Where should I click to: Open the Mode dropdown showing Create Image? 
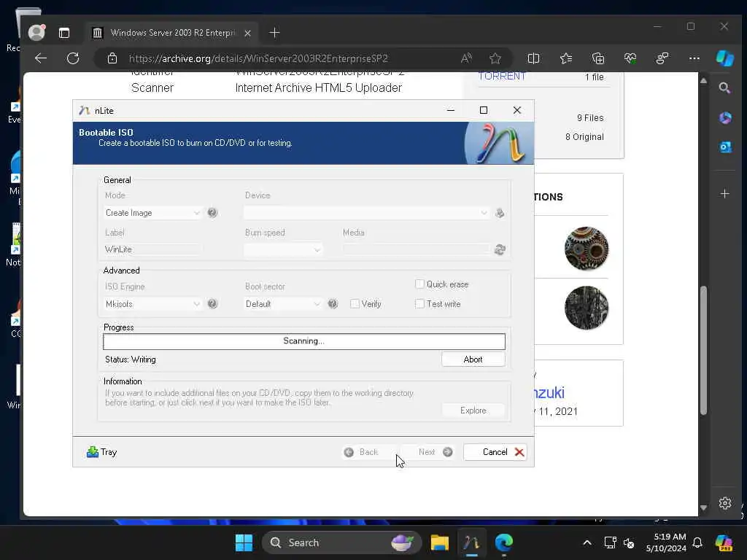click(x=153, y=213)
